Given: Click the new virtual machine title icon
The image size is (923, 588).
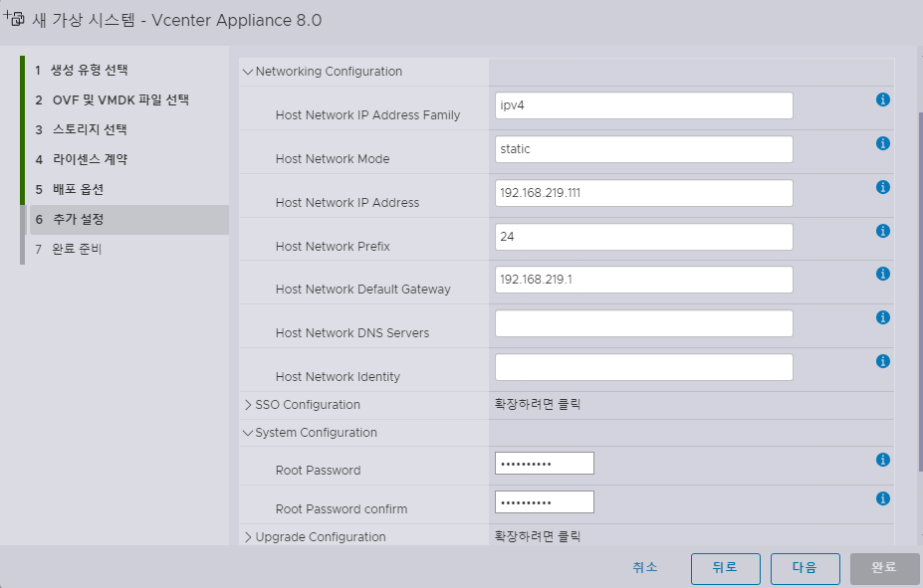Looking at the screenshot, I should [x=14, y=19].
